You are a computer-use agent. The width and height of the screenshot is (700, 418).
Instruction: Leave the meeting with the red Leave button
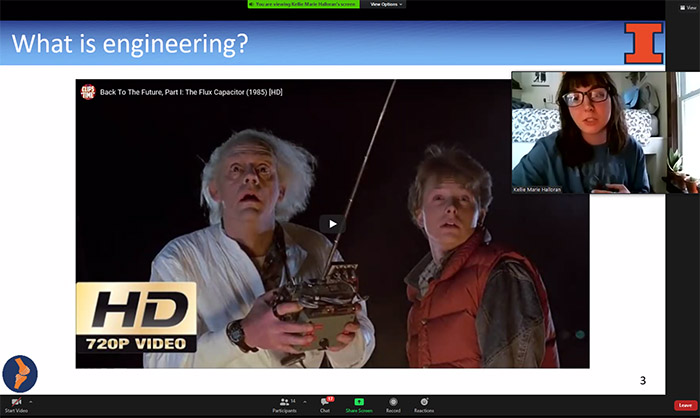685,405
